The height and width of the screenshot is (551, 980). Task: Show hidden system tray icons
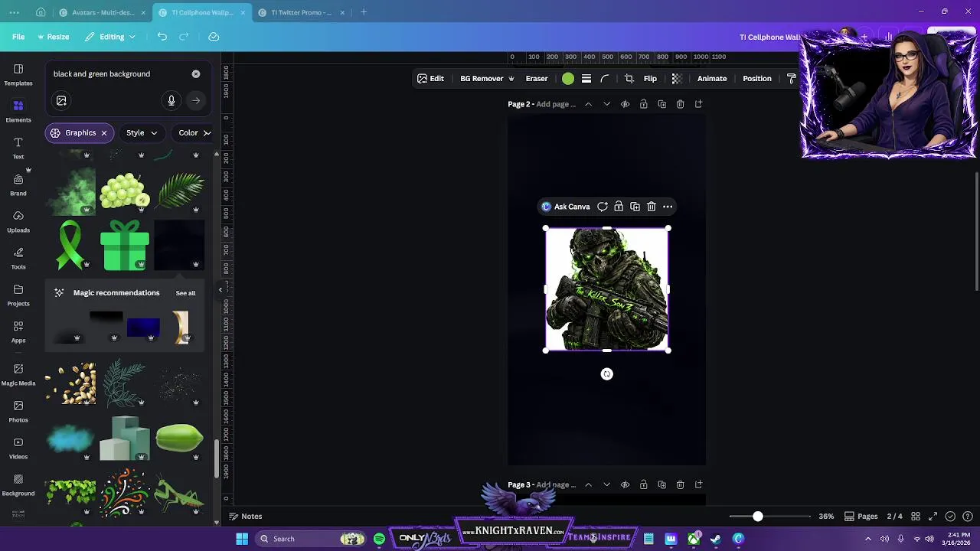point(867,539)
